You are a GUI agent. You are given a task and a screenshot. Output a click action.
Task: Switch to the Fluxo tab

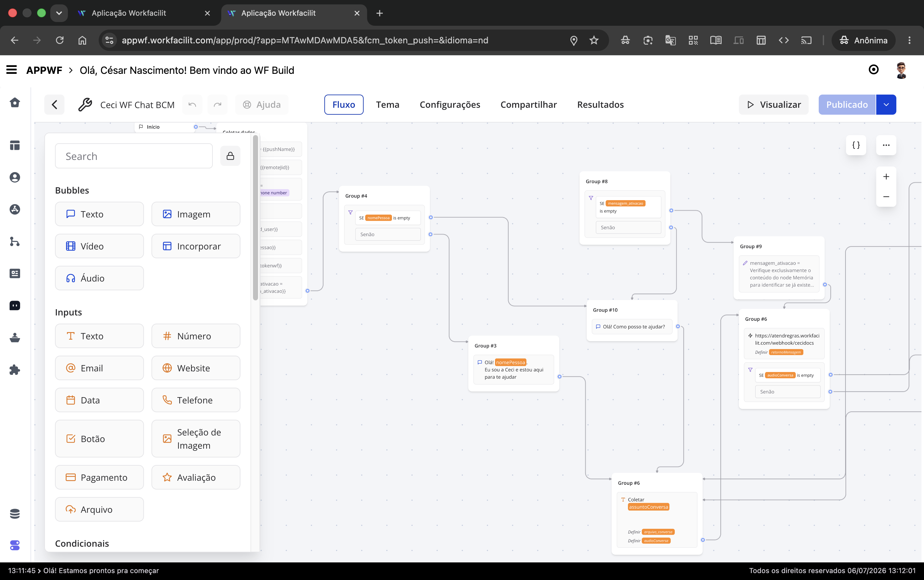pyautogui.click(x=344, y=105)
